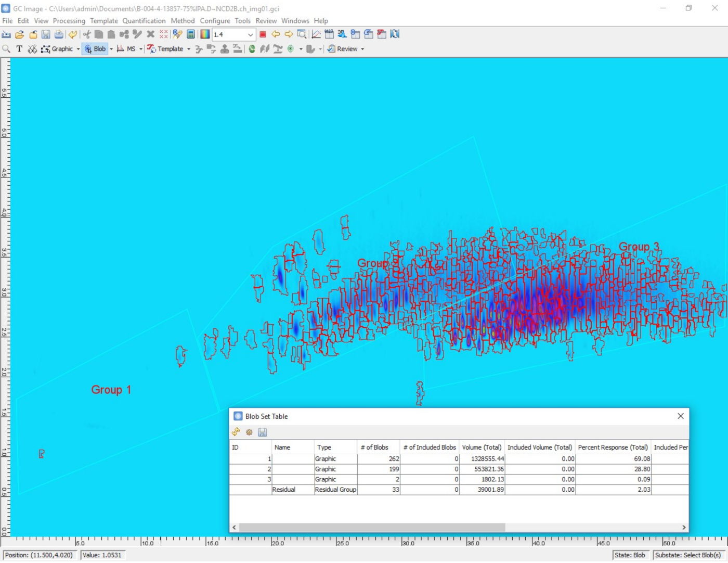Click the colormap gradient icon

click(205, 34)
